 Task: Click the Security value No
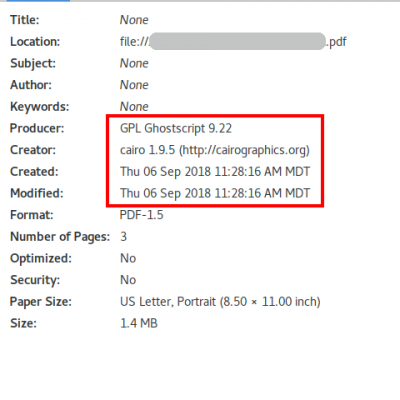point(128,280)
